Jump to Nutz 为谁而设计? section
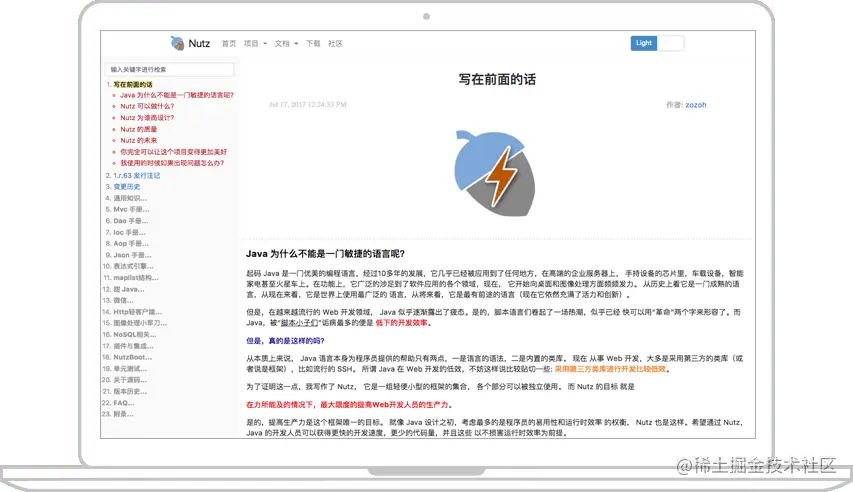This screenshot has height=492, width=853. coord(147,118)
